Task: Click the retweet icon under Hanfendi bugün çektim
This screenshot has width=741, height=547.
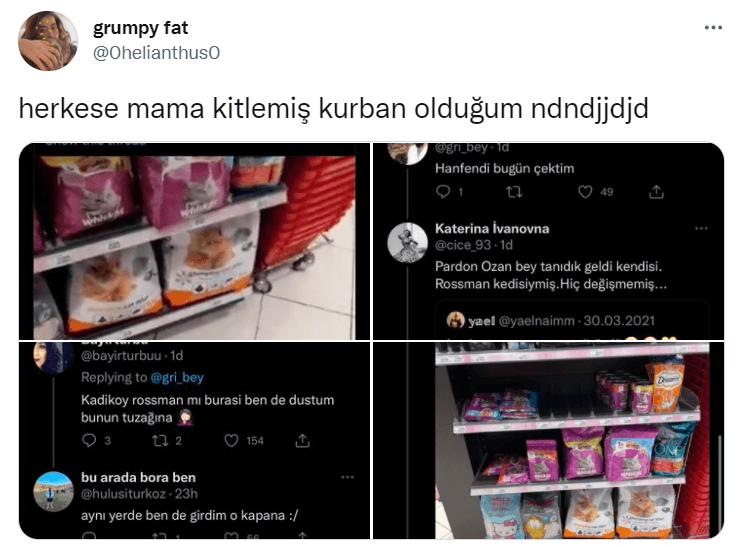Action: coord(514,191)
